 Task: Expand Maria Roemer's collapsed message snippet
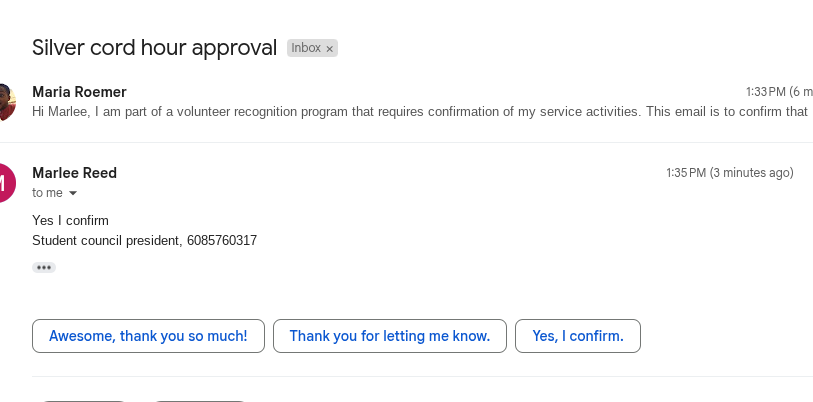coord(420,111)
